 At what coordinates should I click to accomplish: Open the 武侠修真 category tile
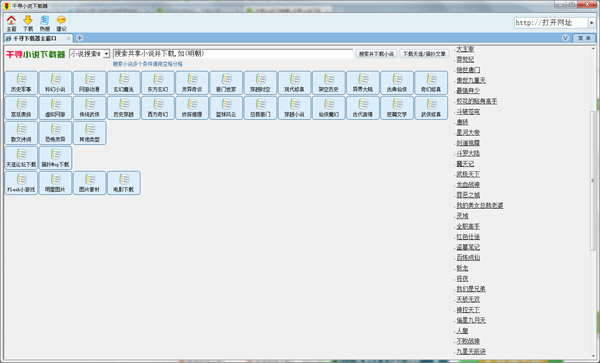pos(431,108)
